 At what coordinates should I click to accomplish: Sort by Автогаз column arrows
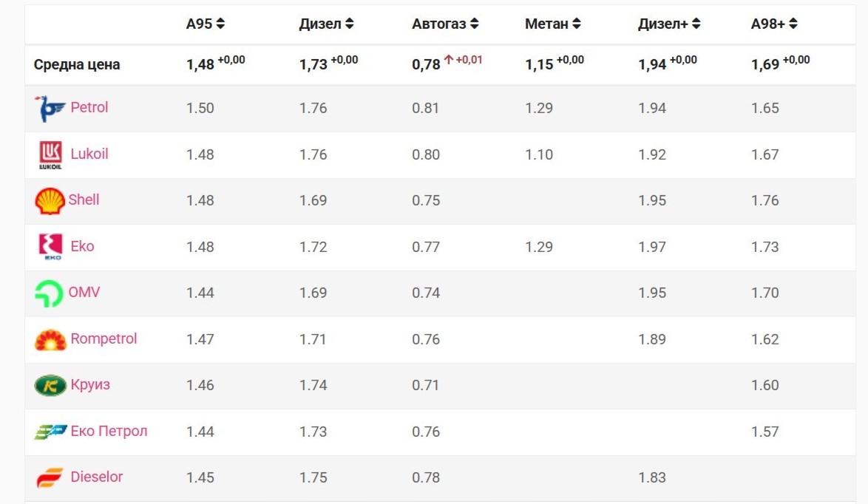474,24
